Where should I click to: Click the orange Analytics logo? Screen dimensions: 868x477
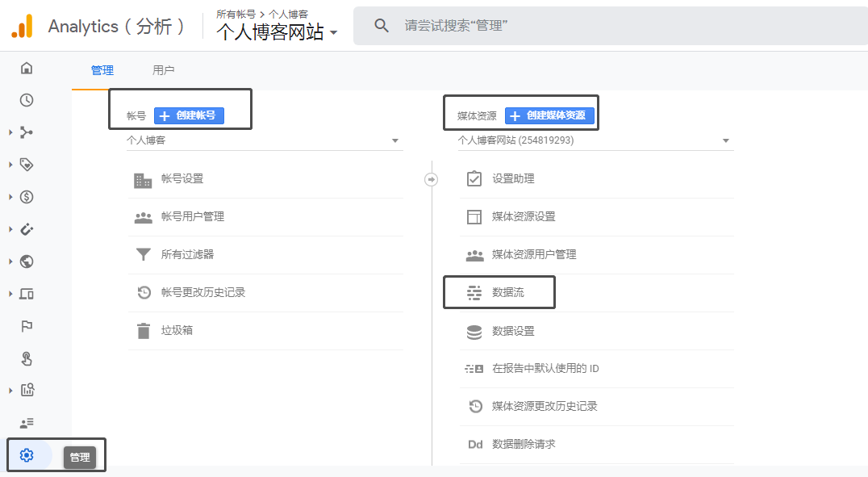coord(23,26)
